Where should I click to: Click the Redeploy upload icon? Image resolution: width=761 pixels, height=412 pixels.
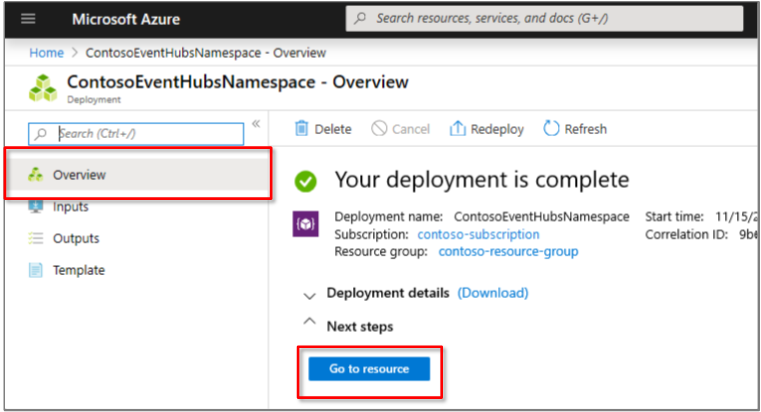(457, 129)
